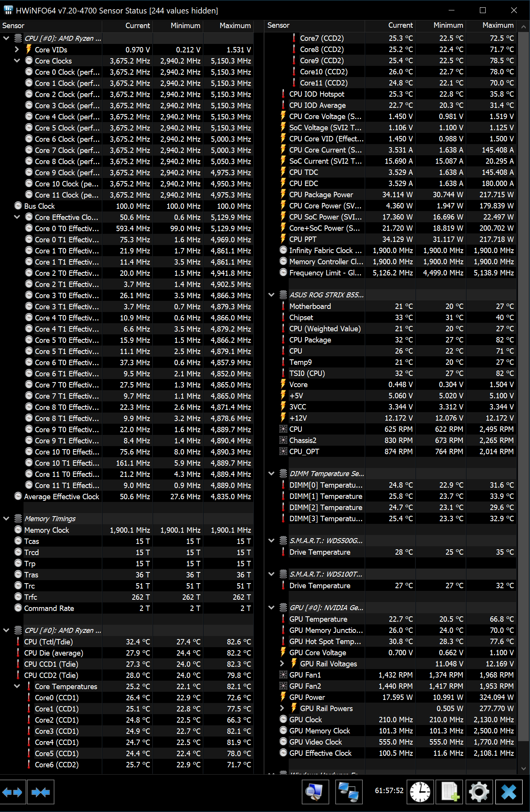Viewport: 530px width, 812px height.
Task: Collapse the Core Temperatures group
Action: point(17,686)
